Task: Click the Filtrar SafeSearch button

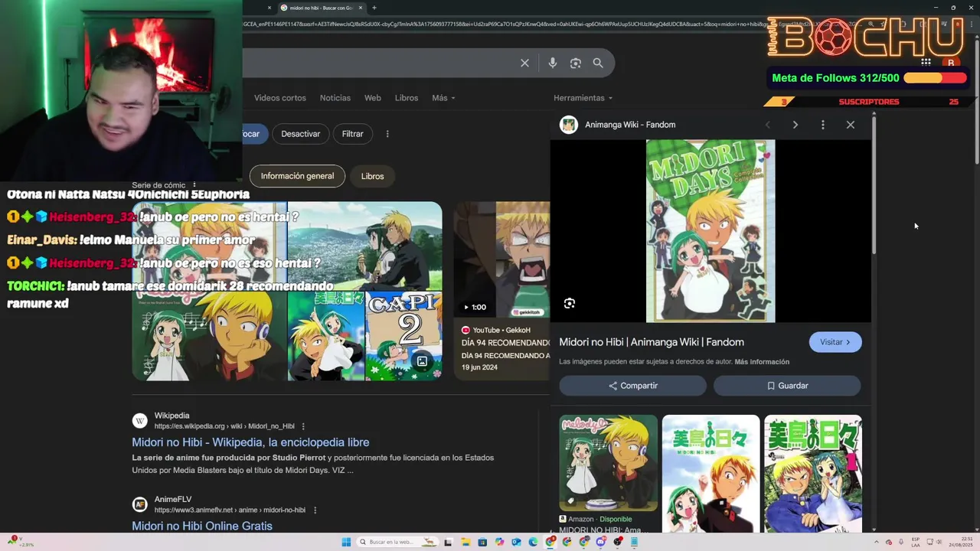Action: (353, 134)
